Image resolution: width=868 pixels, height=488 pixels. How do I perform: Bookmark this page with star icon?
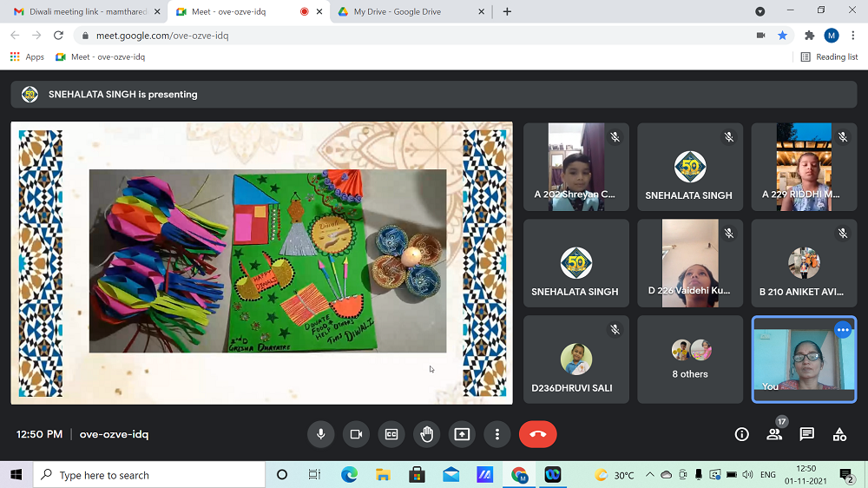(x=782, y=36)
